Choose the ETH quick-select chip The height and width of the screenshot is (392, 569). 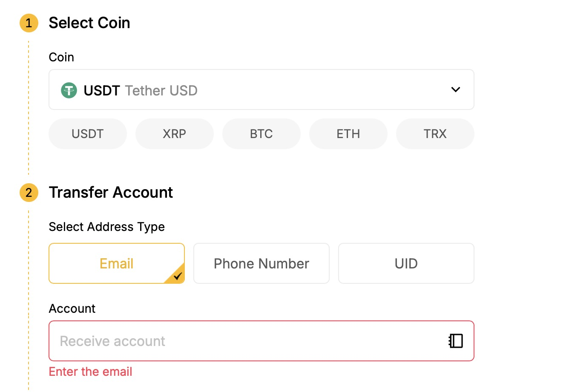pos(348,134)
